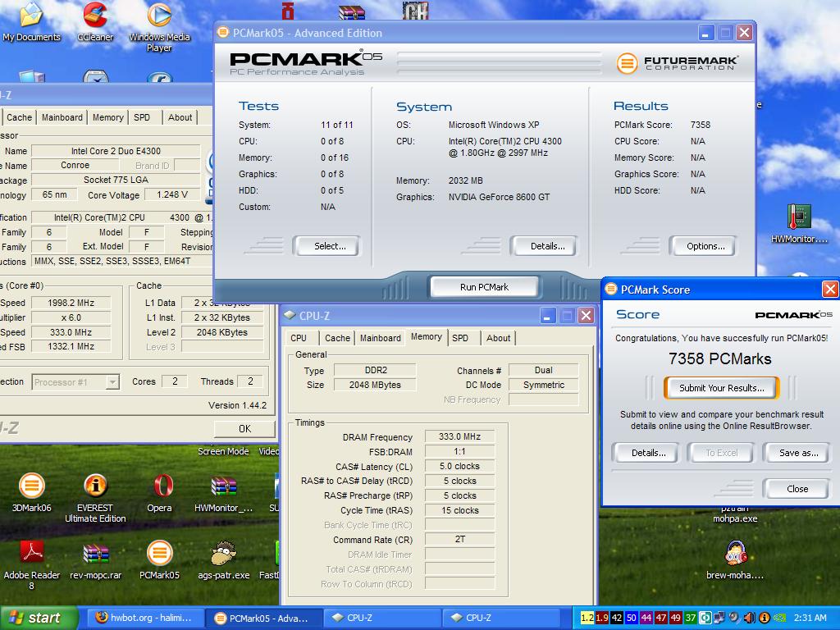Click the green 37 temperature tray icon

click(691, 618)
